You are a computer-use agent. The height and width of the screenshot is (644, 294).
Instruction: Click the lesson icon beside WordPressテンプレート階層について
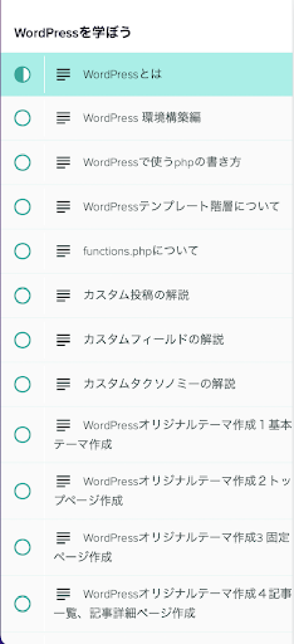[x=63, y=207]
